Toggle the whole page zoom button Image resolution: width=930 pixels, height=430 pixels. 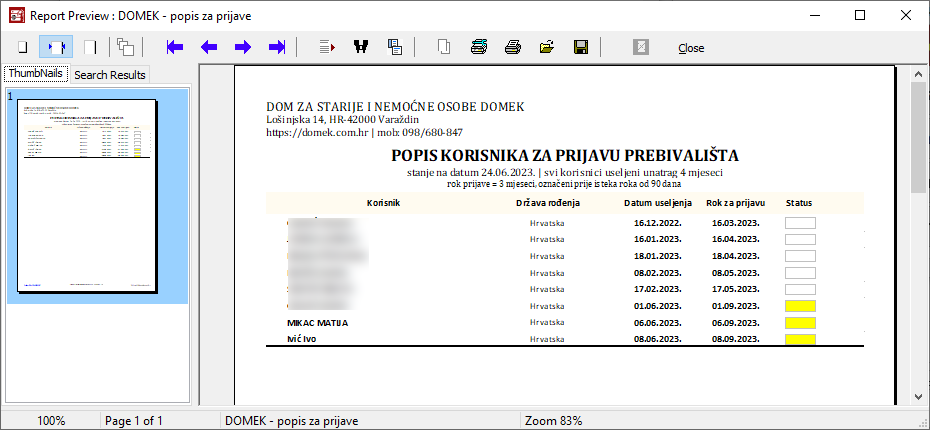tap(22, 47)
